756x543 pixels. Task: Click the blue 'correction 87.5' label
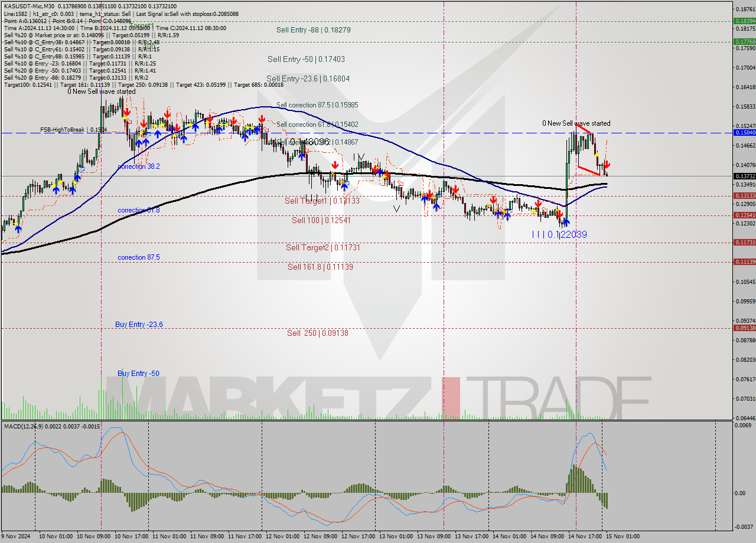[139, 257]
